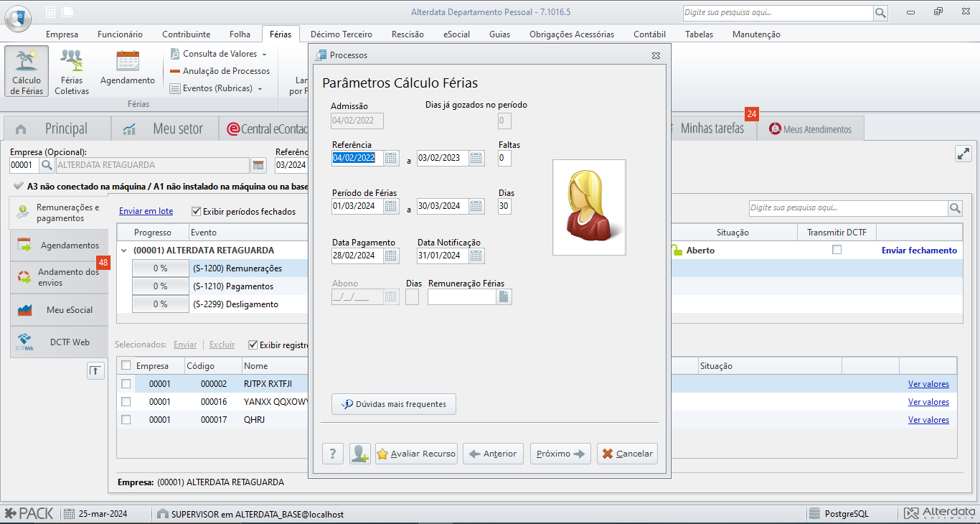
Task: Open Agendamentos side panel item
Action: tap(59, 245)
